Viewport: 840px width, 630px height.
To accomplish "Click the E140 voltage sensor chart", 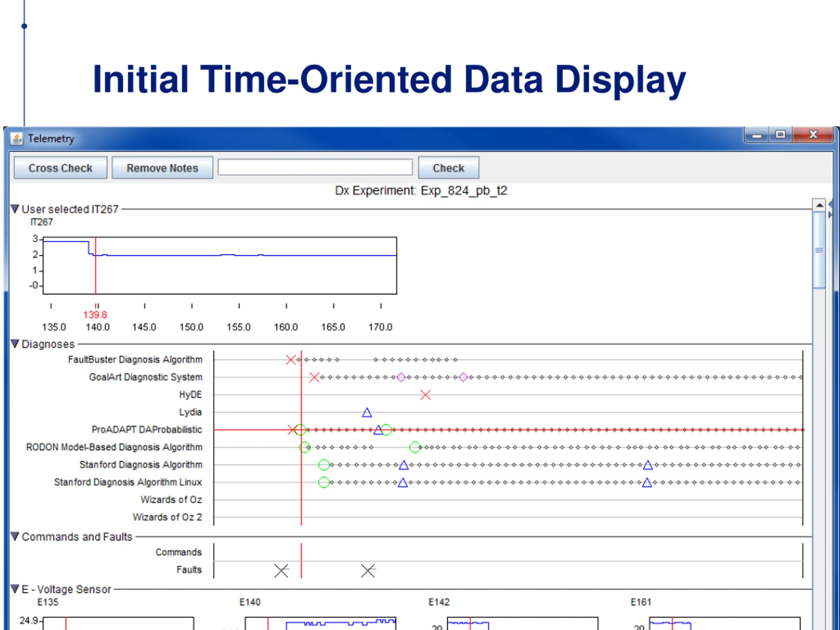I will click(321, 623).
